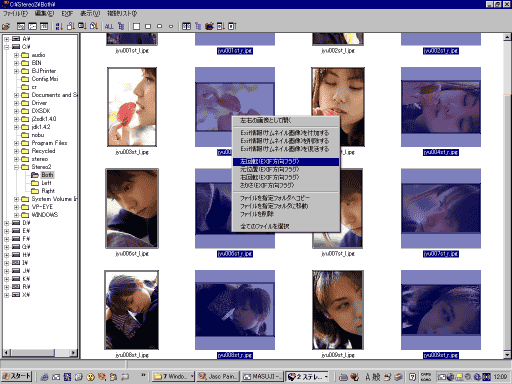This screenshot has height=384, width=512.
Task: Select the jyu003st_l.jpg thumbnail image
Action: coord(132,107)
